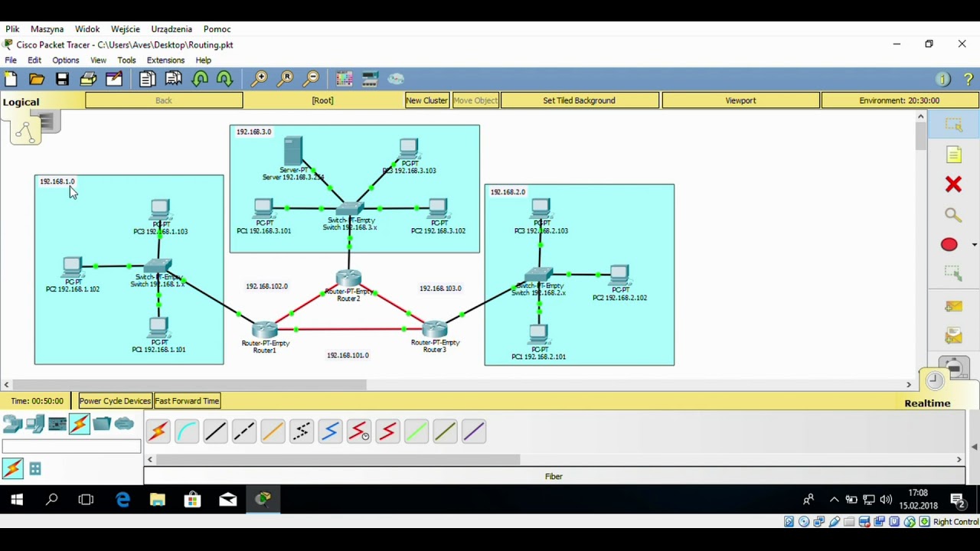Select the Components category icon
980x551 pixels.
click(x=57, y=424)
